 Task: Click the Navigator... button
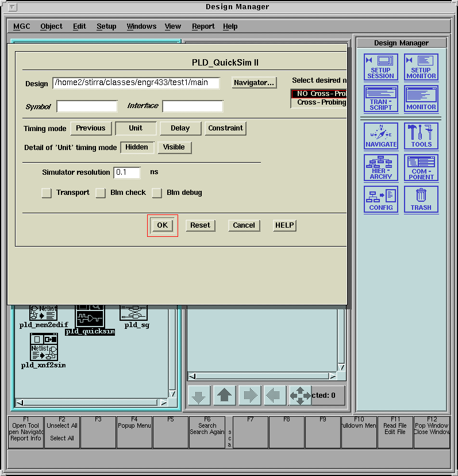(254, 83)
